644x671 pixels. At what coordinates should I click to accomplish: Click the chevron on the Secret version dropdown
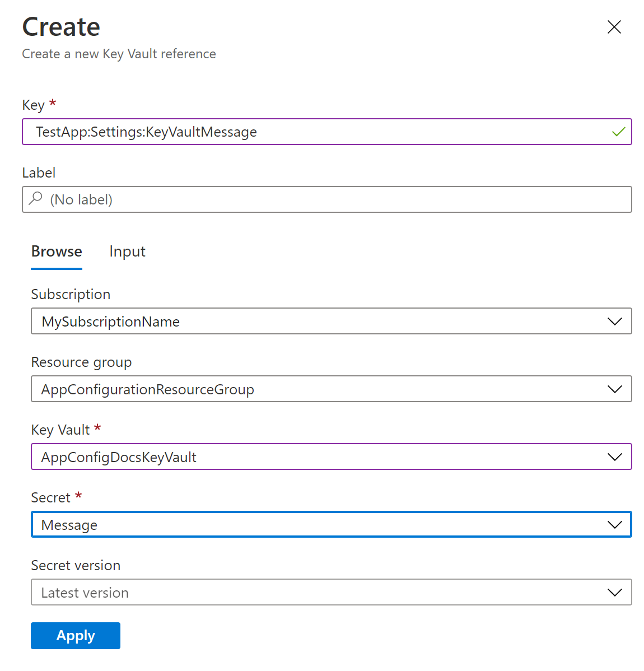coord(614,592)
